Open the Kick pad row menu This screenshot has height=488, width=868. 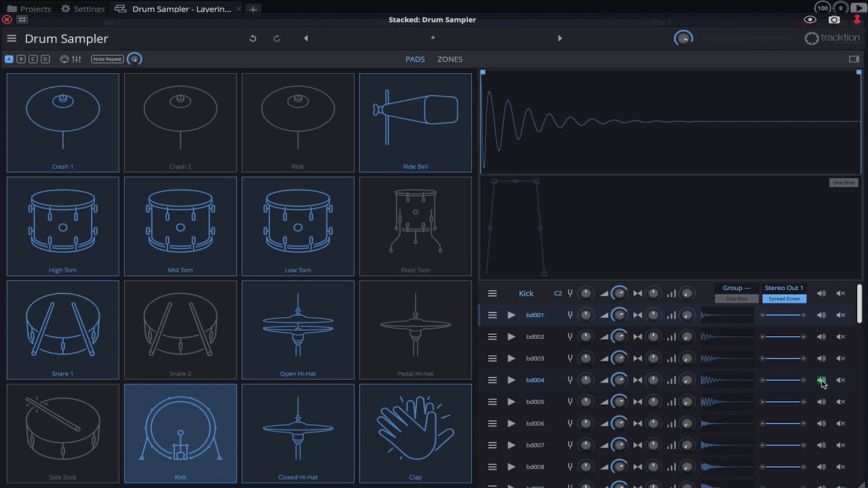point(492,293)
